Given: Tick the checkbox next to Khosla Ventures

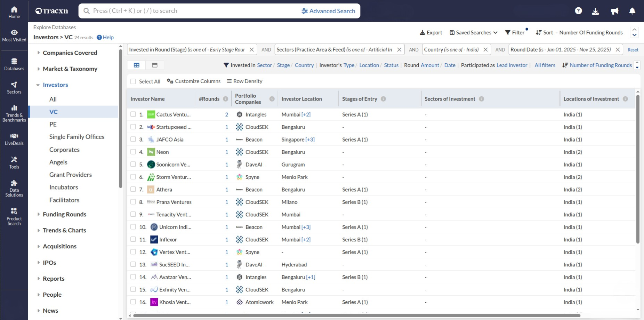Looking at the screenshot, I should (x=133, y=302).
